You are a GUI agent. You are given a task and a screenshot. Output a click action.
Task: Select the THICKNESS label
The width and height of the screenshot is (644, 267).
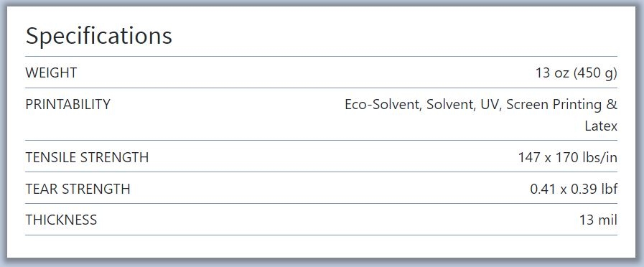pyautogui.click(x=61, y=220)
